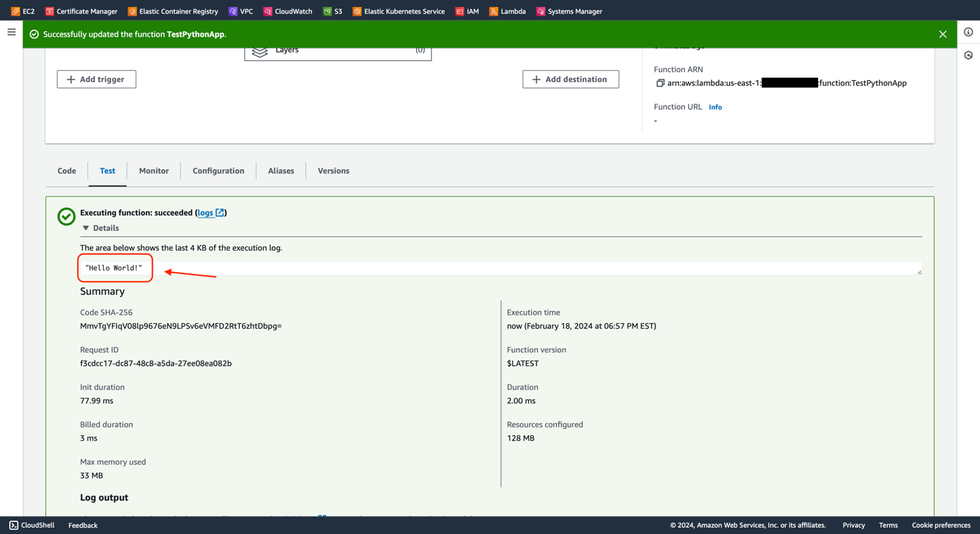Open the Certificate Manager shortcut icon
980x534 pixels.
(49, 11)
